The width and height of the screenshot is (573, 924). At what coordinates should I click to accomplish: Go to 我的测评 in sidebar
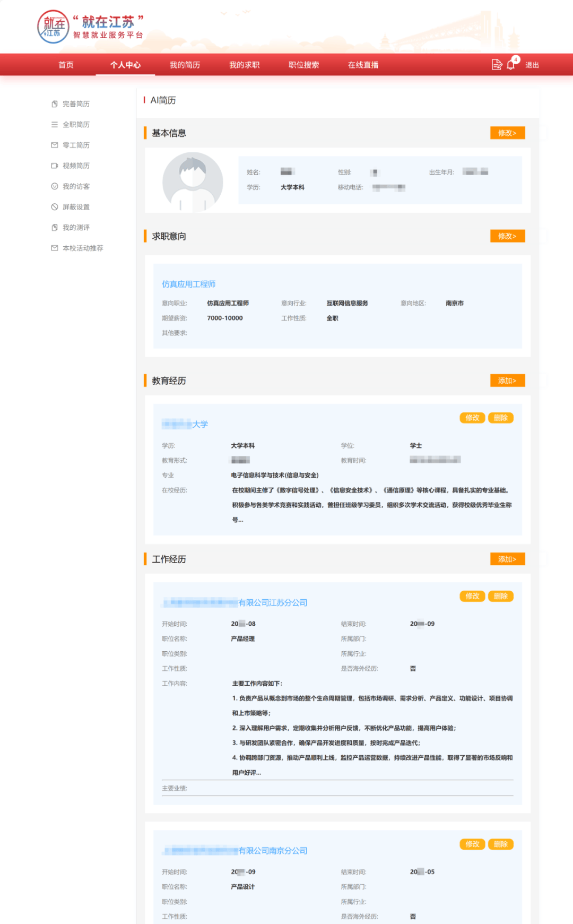click(x=76, y=228)
